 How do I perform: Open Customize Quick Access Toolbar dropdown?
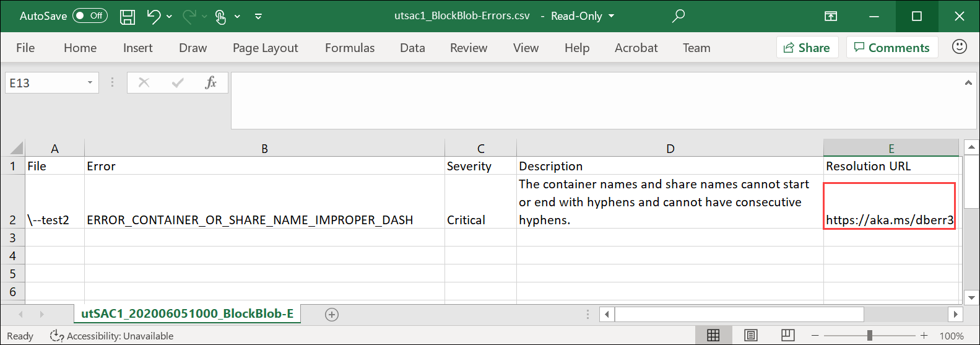pyautogui.click(x=258, y=17)
